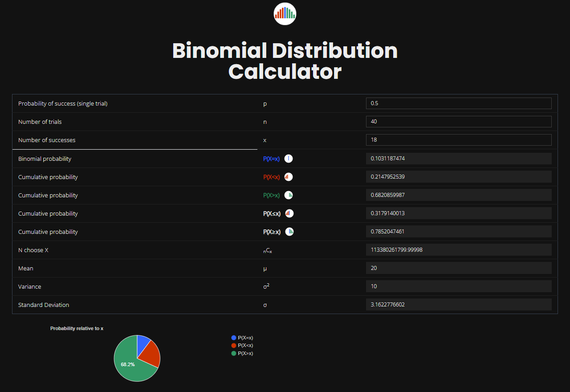Select the number of trials n field
The width and height of the screenshot is (570, 392).
click(x=459, y=122)
